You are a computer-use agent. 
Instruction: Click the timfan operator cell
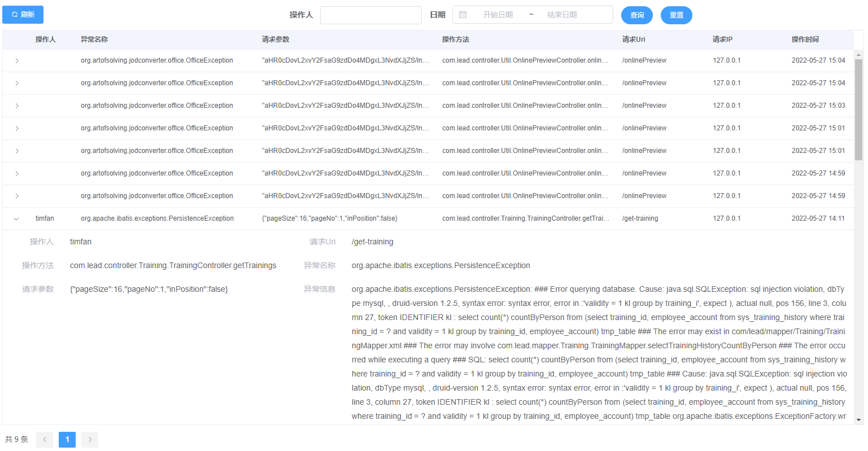(x=45, y=218)
